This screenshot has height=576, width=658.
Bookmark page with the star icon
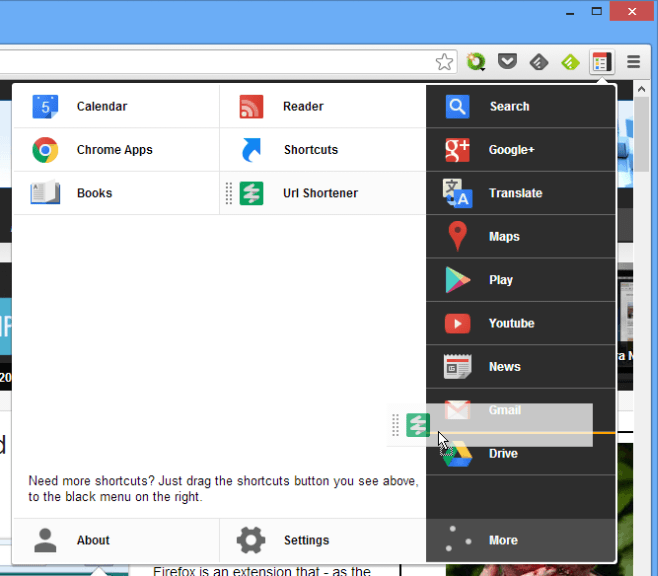(444, 62)
